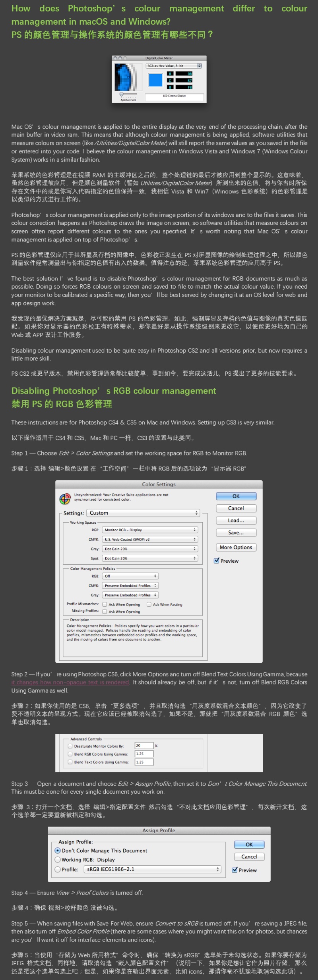Open the 'it changes how non-opaque text is rendered' link
318x980 pixels.
point(70,682)
